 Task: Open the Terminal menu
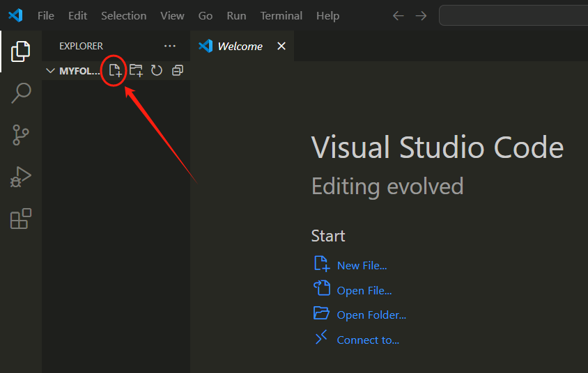281,16
